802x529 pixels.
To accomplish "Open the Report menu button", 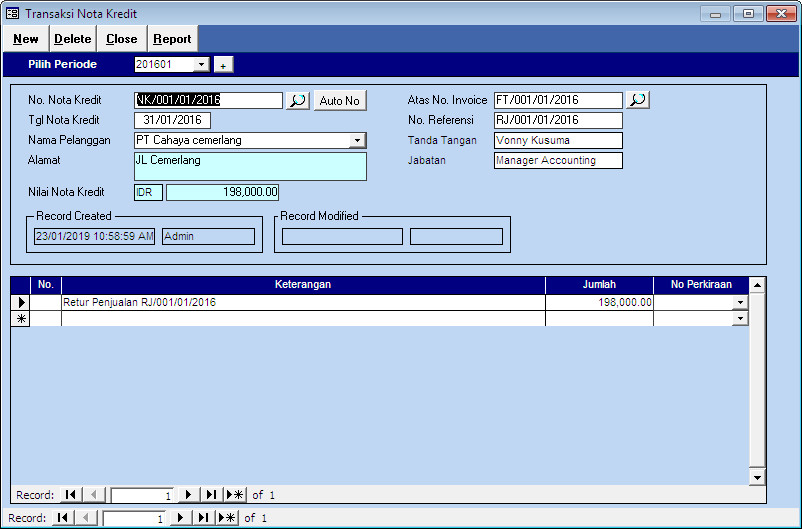I will [172, 39].
